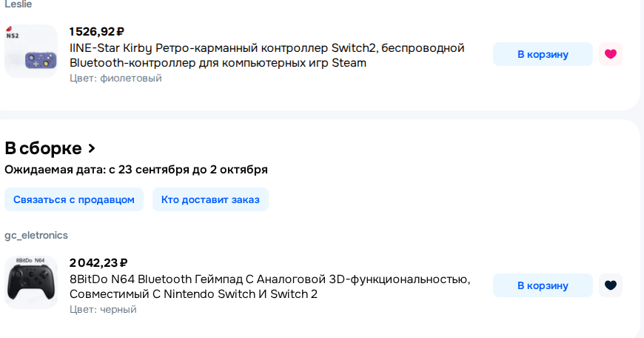The height and width of the screenshot is (338, 644).
Task: Click the 2 042,23 ₽ price
Action: [x=98, y=262]
